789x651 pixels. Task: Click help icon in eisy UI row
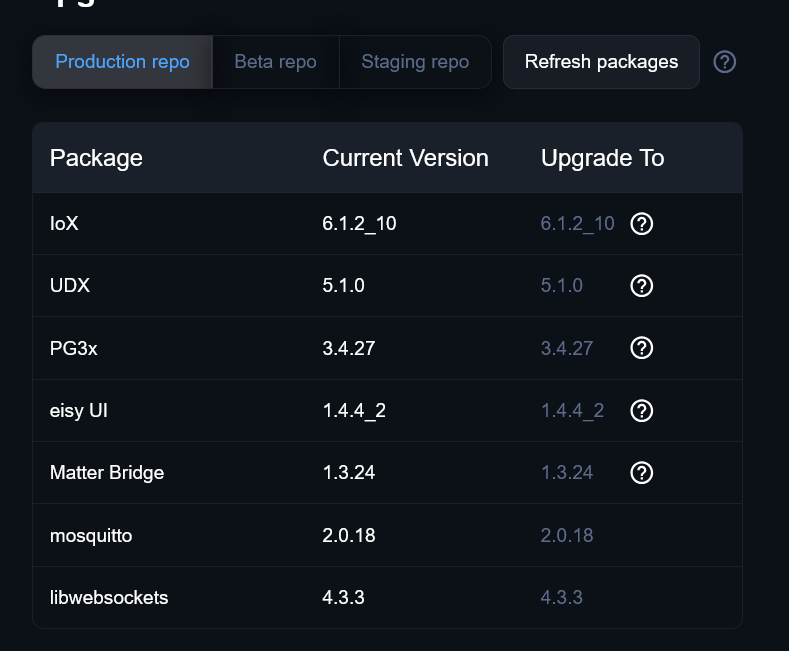[x=642, y=411]
